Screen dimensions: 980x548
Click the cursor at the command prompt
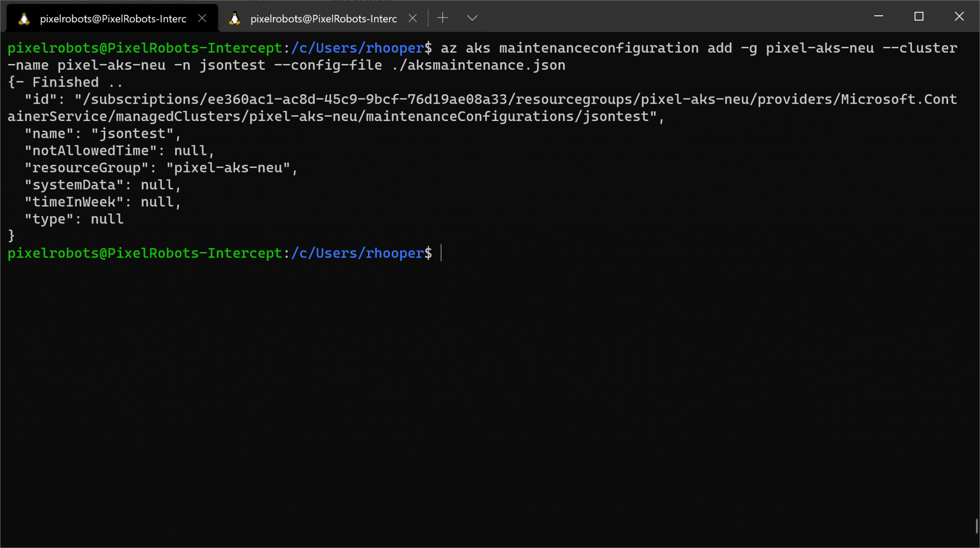point(441,253)
